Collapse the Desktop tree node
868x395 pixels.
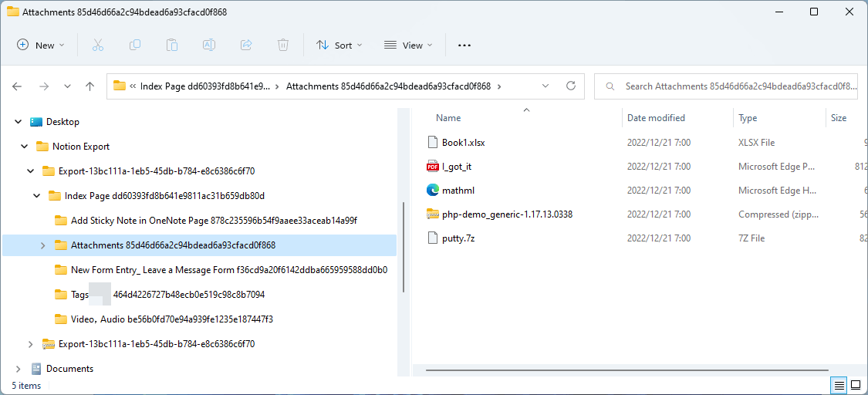coord(19,122)
